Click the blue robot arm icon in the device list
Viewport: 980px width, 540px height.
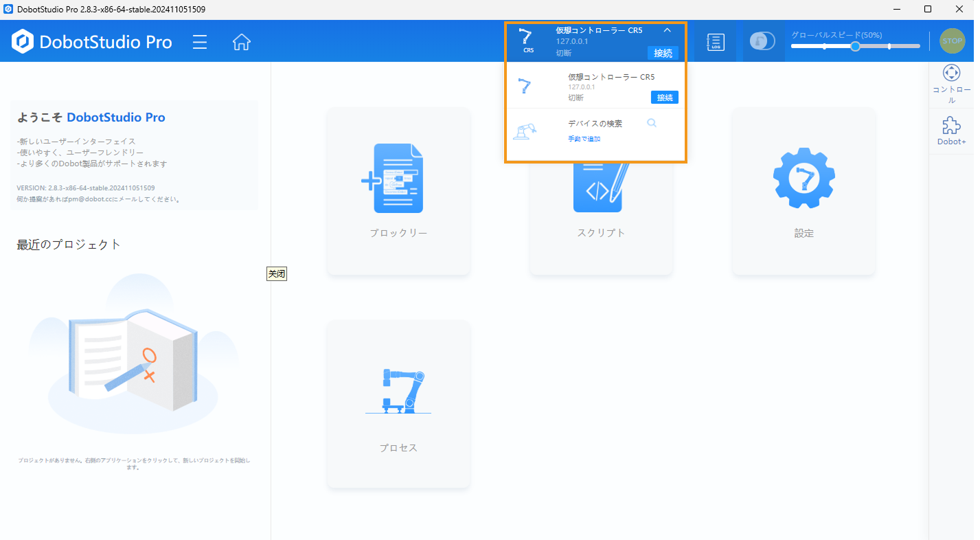(525, 87)
